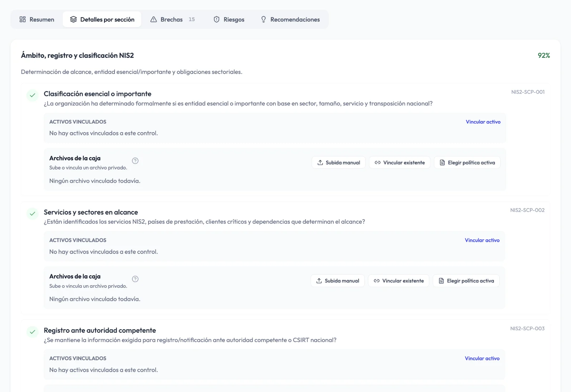Click the 92% section score
The height and width of the screenshot is (392, 571).
544,55
